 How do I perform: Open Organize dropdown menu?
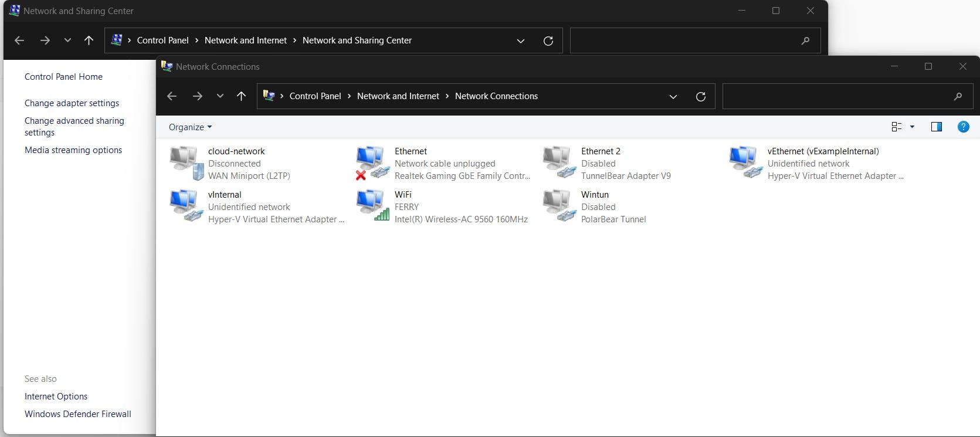pyautogui.click(x=190, y=127)
